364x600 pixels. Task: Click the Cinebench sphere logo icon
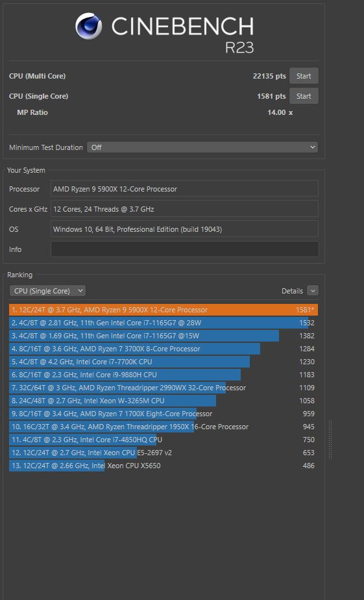pyautogui.click(x=89, y=26)
